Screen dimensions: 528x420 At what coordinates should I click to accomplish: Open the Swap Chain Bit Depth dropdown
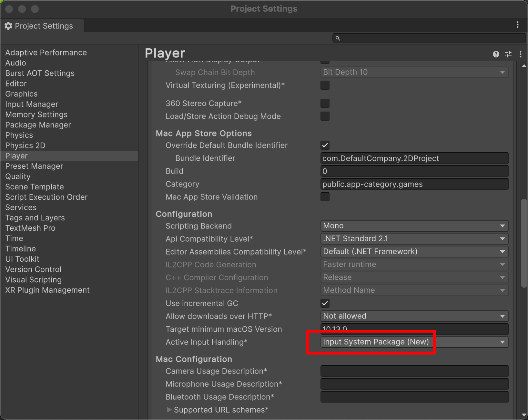point(414,72)
